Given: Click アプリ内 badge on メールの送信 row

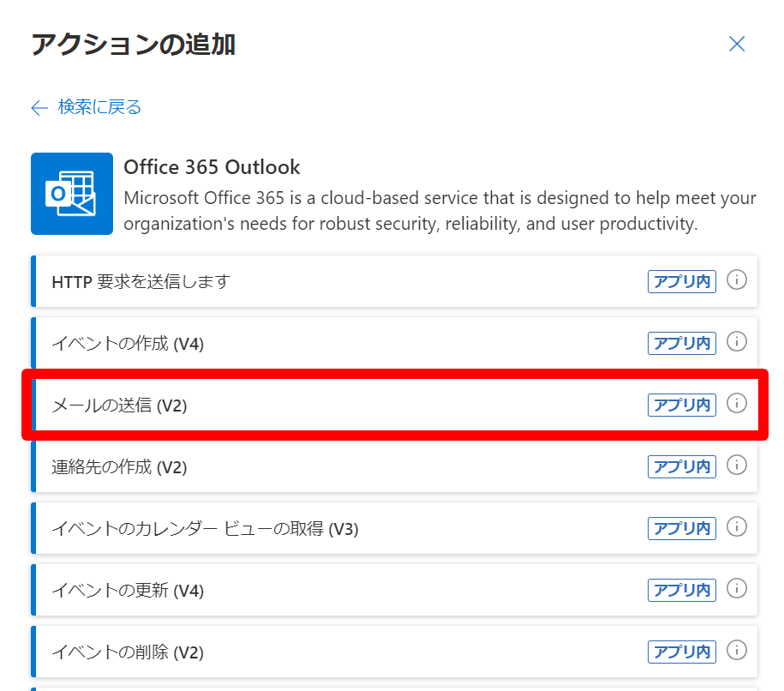Looking at the screenshot, I should click(682, 405).
